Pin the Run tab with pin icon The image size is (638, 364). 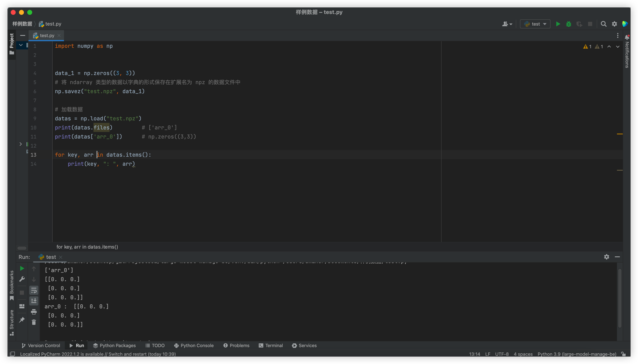pyautogui.click(x=22, y=319)
